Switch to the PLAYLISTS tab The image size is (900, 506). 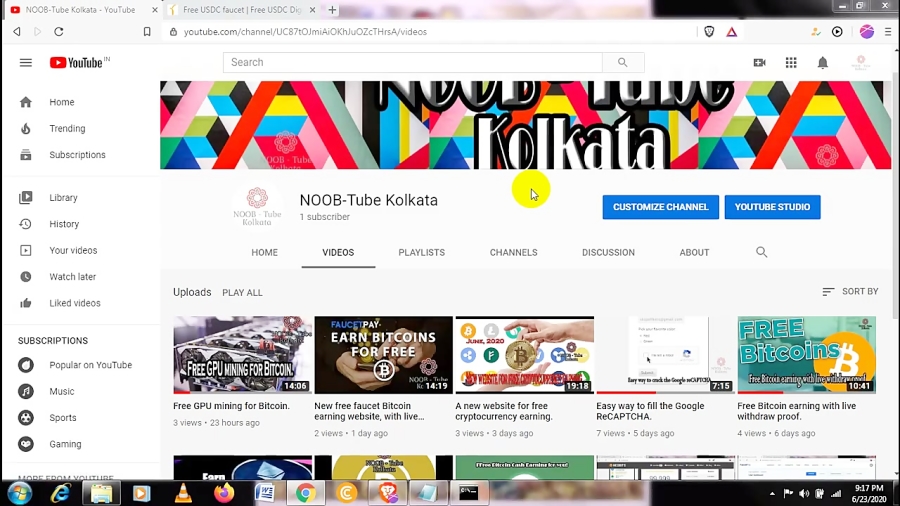point(421,252)
